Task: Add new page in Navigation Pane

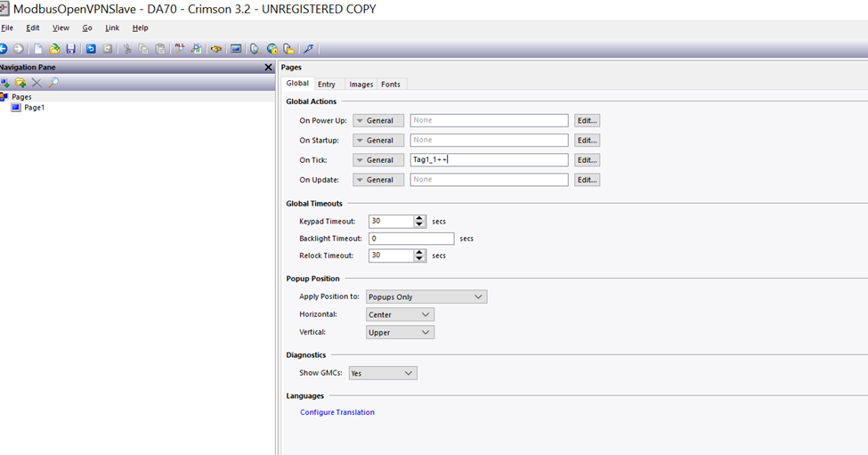Action: click(x=4, y=83)
